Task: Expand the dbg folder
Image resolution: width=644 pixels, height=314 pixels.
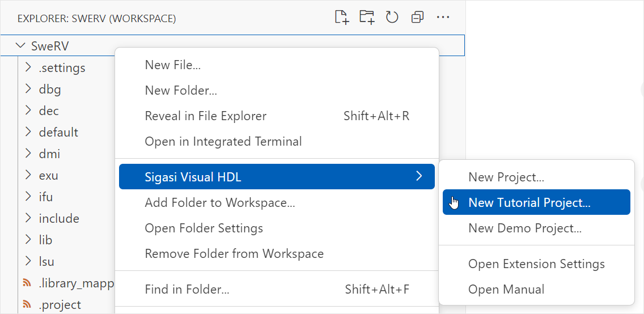Action: 28,88
